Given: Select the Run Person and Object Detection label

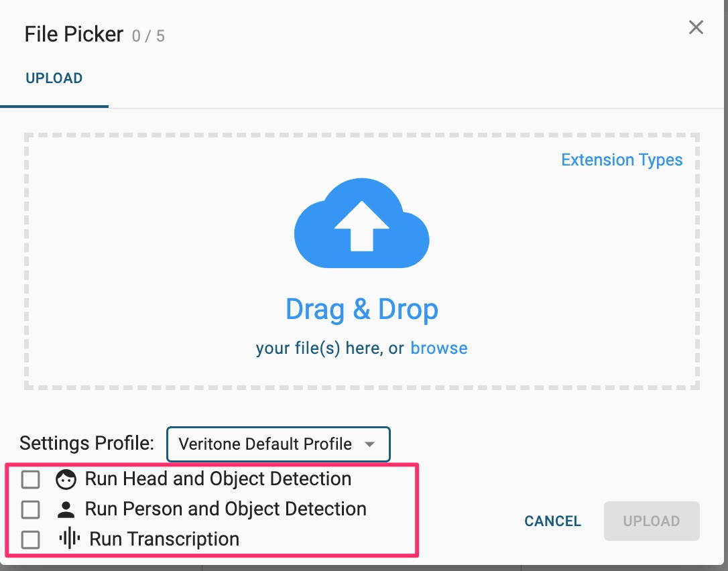Looking at the screenshot, I should click(225, 509).
